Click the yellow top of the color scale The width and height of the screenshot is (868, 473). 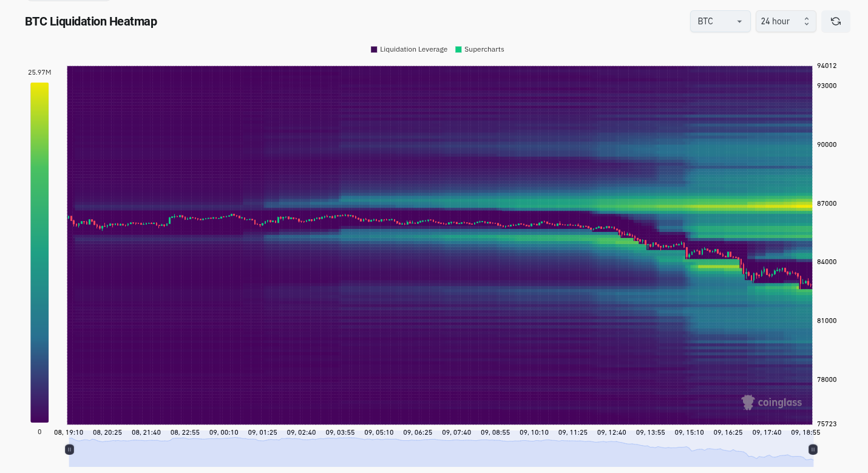coord(39,88)
